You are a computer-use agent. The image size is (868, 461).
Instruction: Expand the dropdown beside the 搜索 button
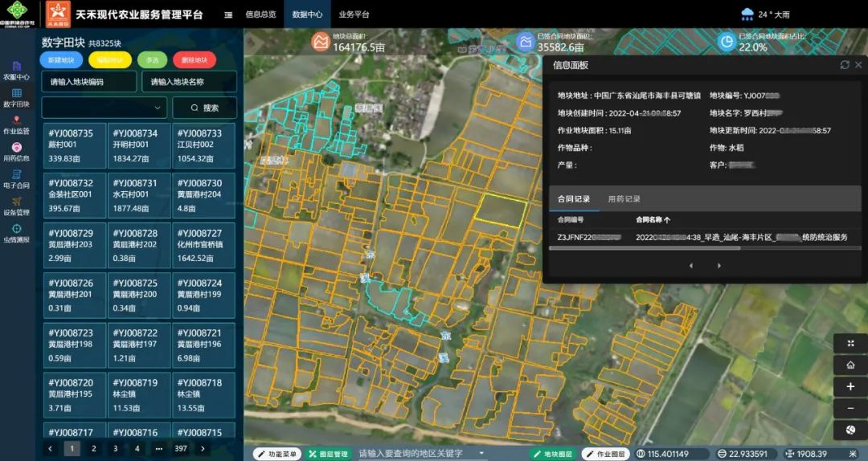pyautogui.click(x=157, y=108)
